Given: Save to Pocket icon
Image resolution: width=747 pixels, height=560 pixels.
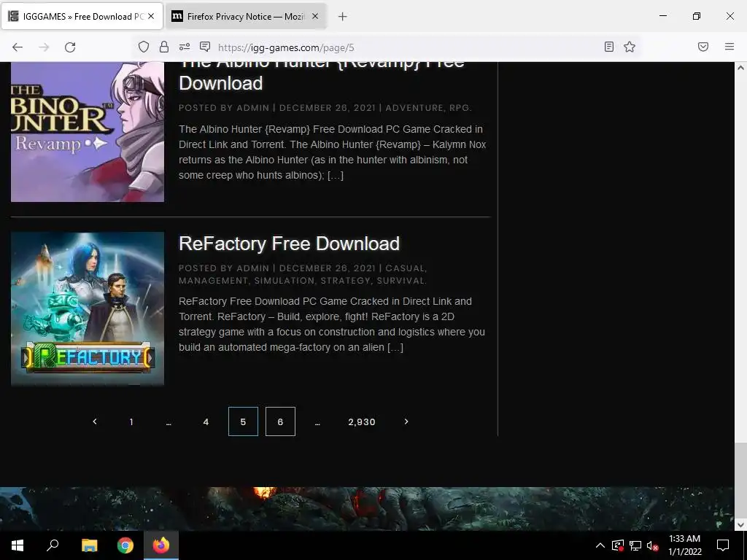Looking at the screenshot, I should 703,47.
